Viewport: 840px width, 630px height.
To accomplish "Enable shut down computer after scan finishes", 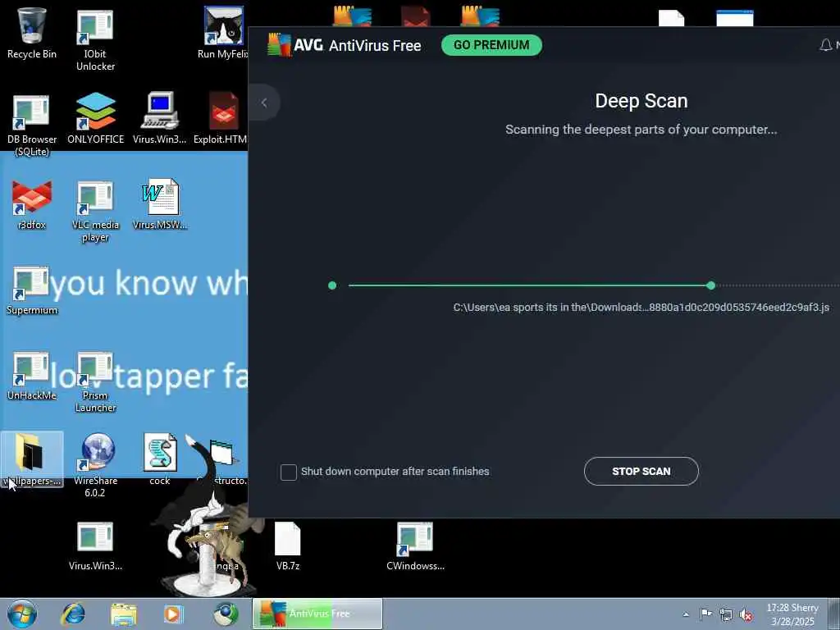I will click(288, 472).
